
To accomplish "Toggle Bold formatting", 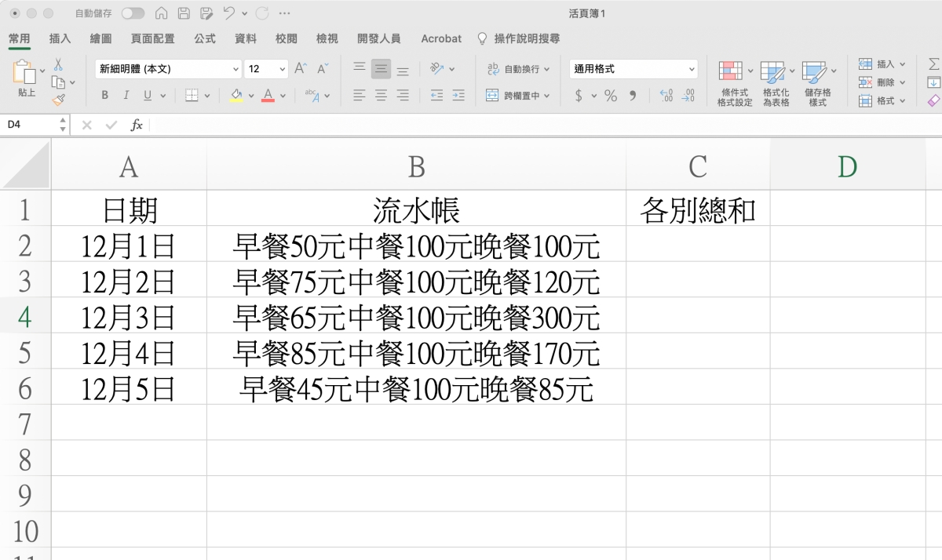I will click(104, 96).
